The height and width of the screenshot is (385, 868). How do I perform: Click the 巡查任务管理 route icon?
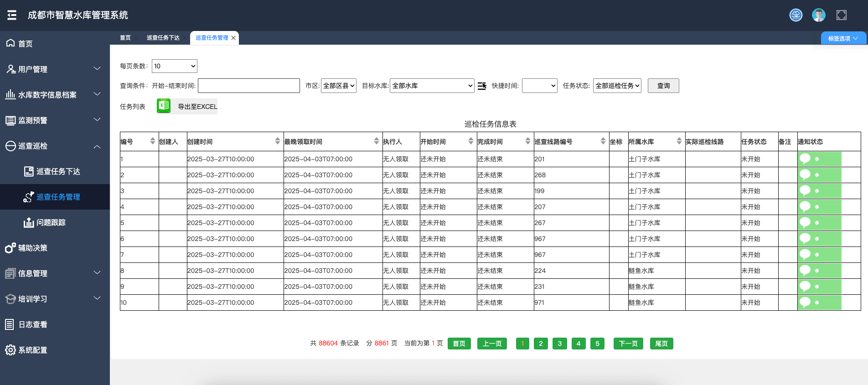point(29,197)
